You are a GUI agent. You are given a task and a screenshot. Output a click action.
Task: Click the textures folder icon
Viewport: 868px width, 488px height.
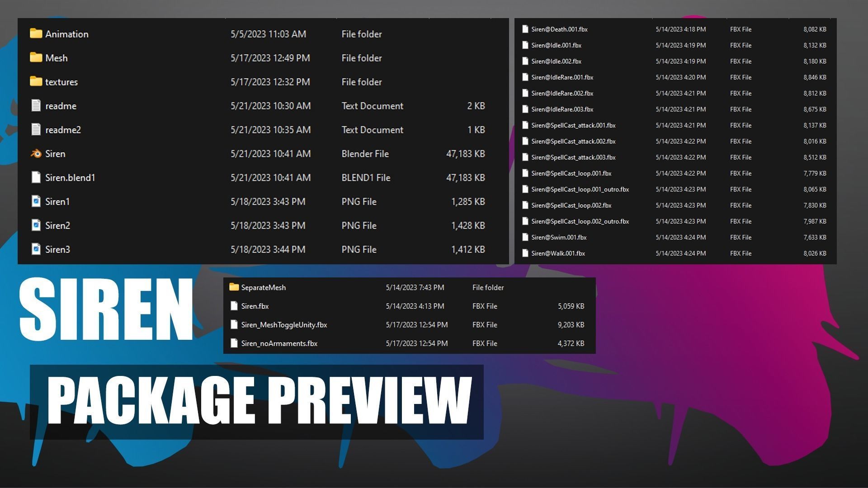pos(36,82)
